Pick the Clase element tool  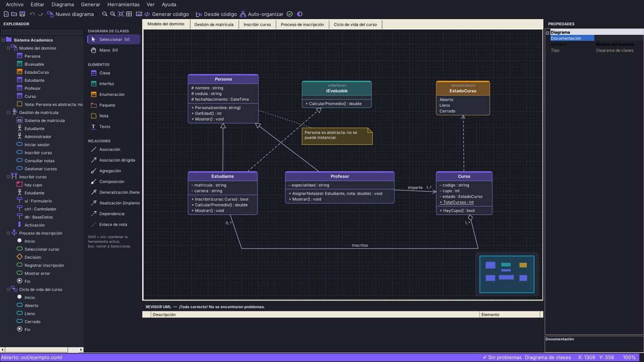click(113, 73)
